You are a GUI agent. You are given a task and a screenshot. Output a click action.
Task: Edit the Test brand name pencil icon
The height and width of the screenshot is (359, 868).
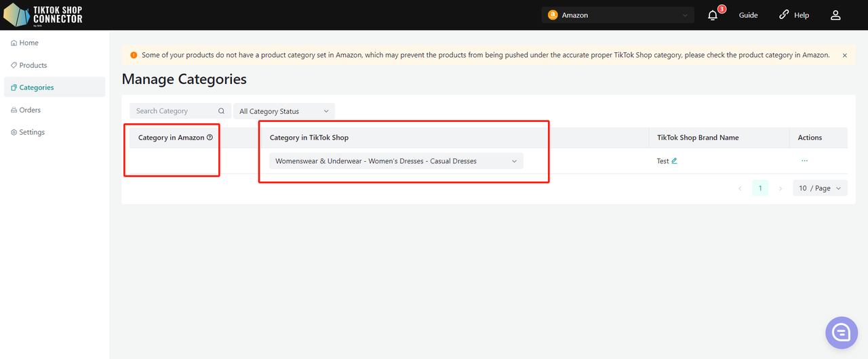click(x=674, y=161)
